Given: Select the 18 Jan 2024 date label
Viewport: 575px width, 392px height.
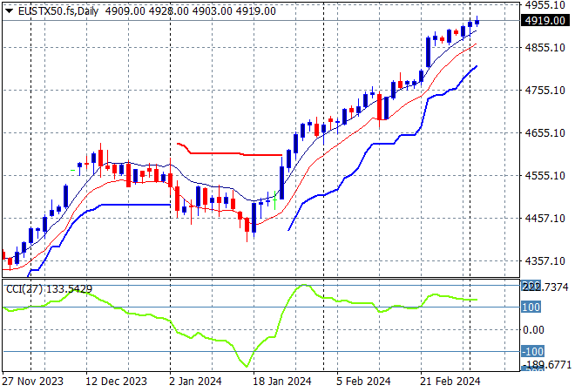Looking at the screenshot, I should [283, 382].
